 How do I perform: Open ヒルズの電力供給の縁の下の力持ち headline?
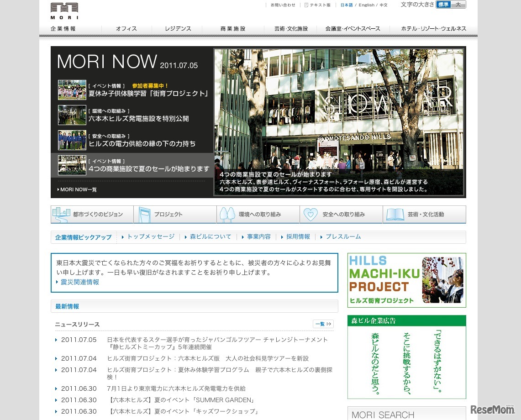(x=142, y=143)
